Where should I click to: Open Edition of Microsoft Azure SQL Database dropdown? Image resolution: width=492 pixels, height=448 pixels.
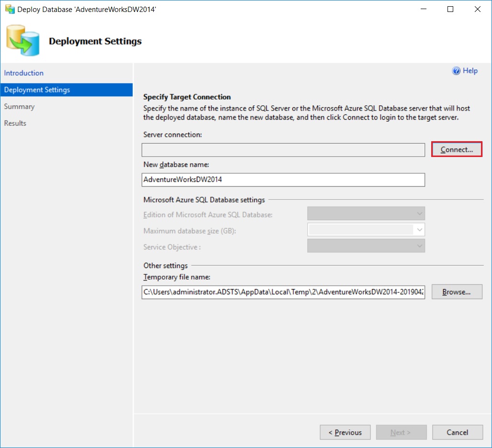pyautogui.click(x=366, y=213)
